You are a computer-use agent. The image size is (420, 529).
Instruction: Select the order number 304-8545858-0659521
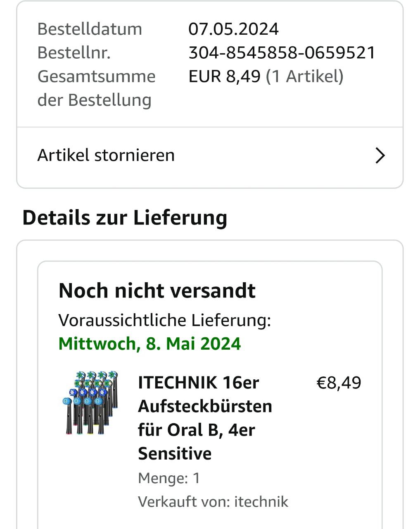282,53
